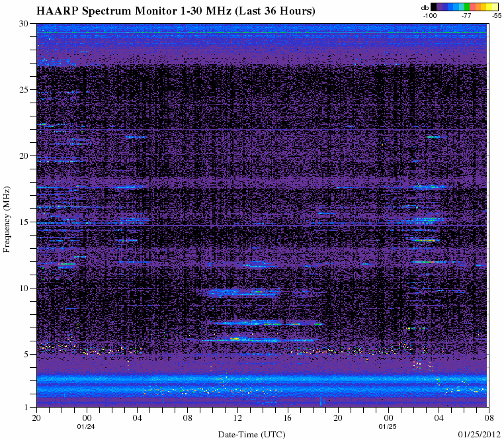This screenshot has width=504, height=440.
Task: Pick the pale yellow swatch at legend end
Action: click(495, 7)
